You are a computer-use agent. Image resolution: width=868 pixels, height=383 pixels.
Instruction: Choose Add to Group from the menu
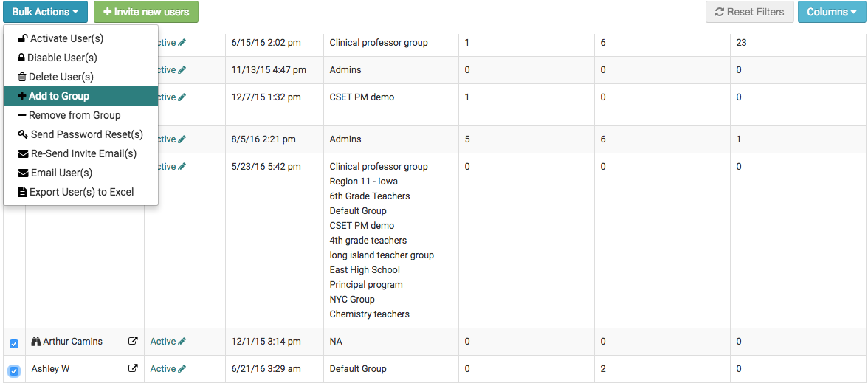58,96
